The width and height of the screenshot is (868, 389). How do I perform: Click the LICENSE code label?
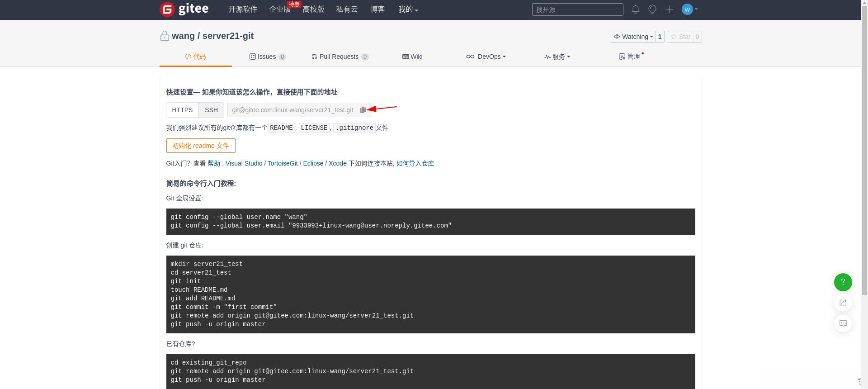314,128
